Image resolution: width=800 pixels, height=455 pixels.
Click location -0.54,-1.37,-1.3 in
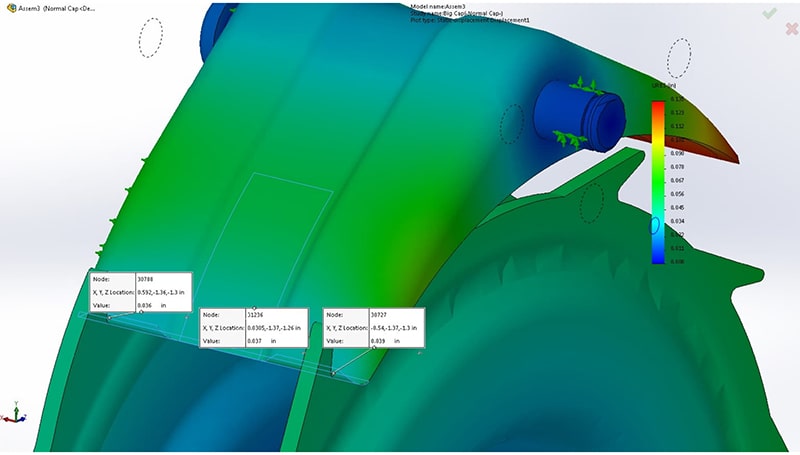[x=394, y=327]
